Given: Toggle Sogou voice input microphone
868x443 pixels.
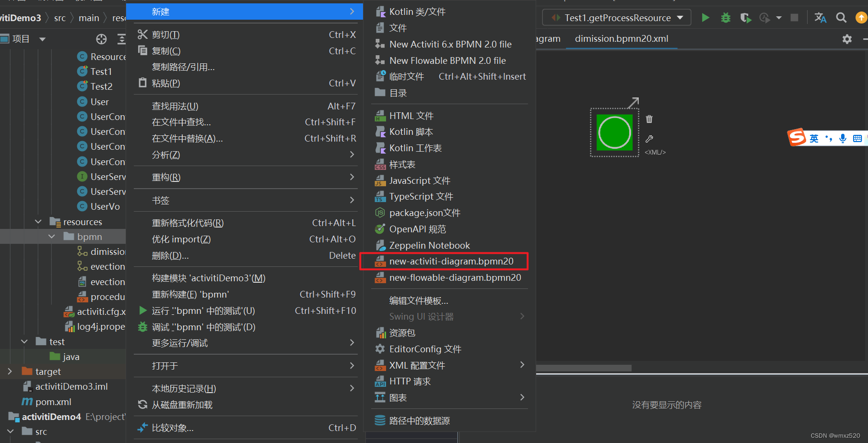Looking at the screenshot, I should (843, 139).
